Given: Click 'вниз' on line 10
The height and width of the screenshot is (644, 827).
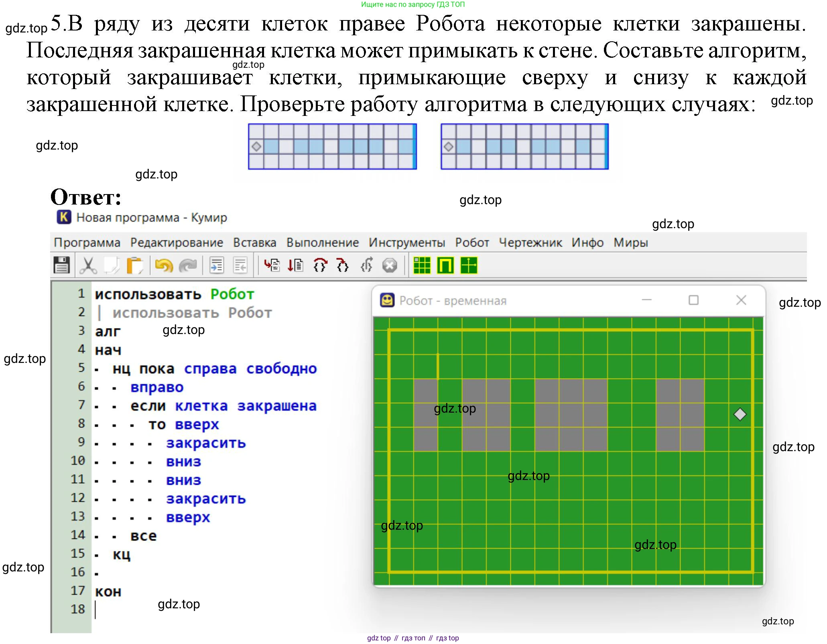Looking at the screenshot, I should [183, 462].
